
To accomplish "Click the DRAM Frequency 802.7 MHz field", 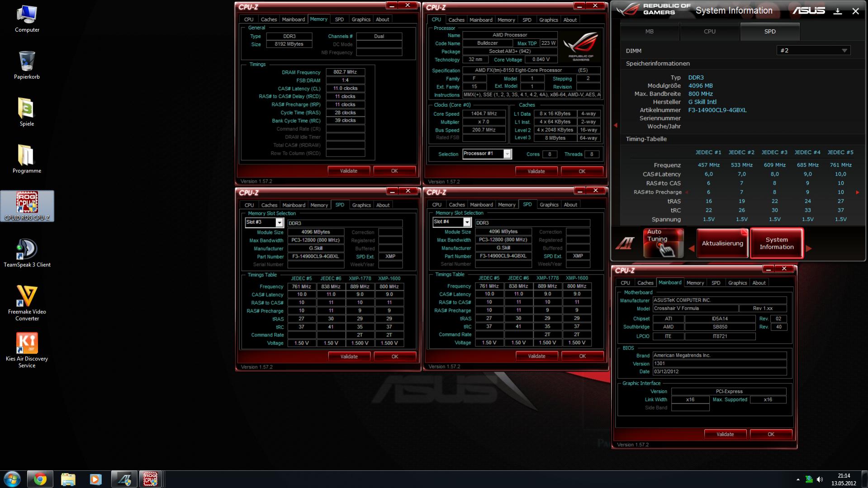I will click(345, 72).
